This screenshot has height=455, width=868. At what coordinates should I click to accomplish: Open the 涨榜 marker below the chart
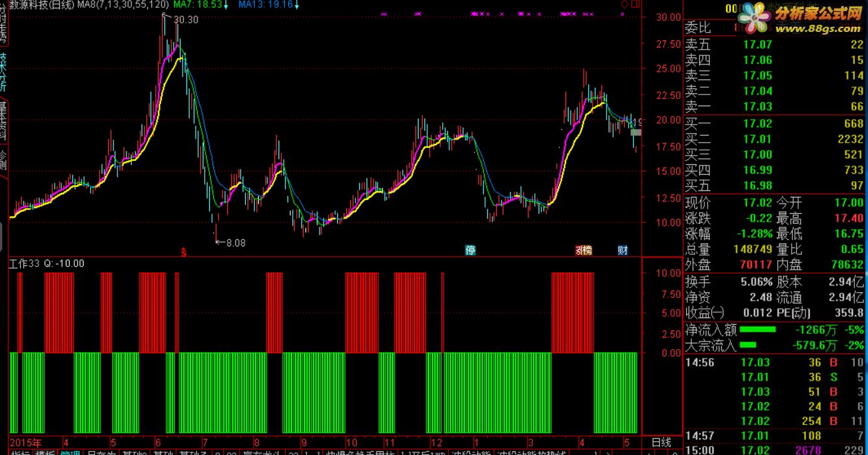[583, 250]
